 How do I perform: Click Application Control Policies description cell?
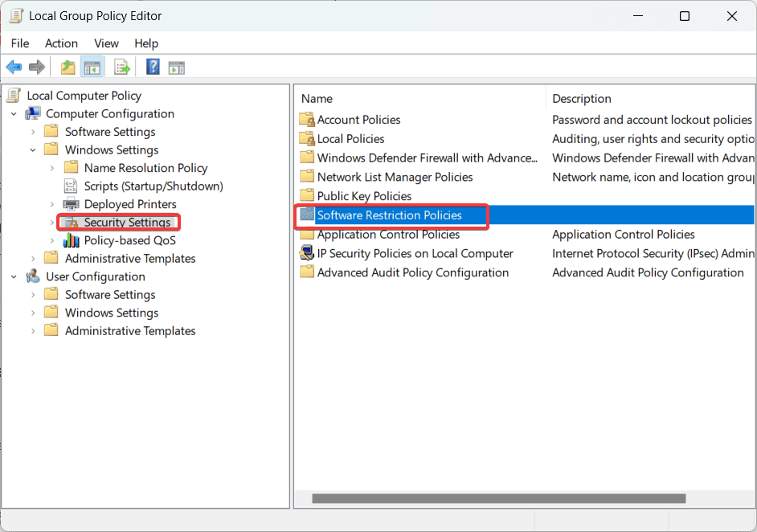[624, 234]
